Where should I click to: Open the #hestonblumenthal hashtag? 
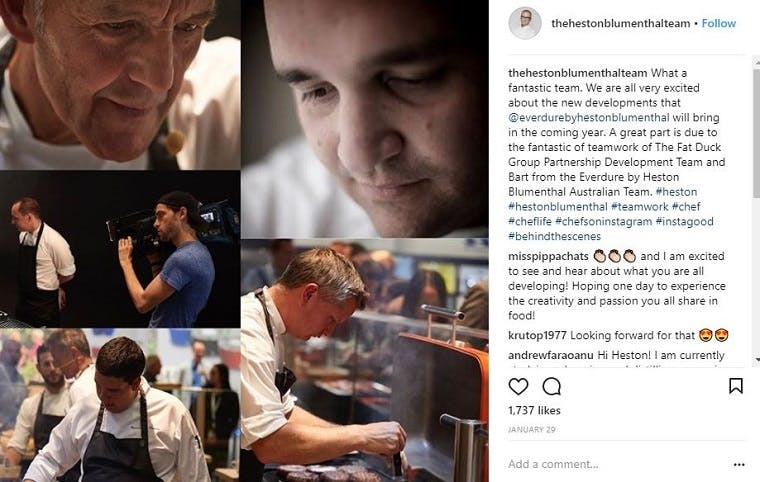coord(557,207)
